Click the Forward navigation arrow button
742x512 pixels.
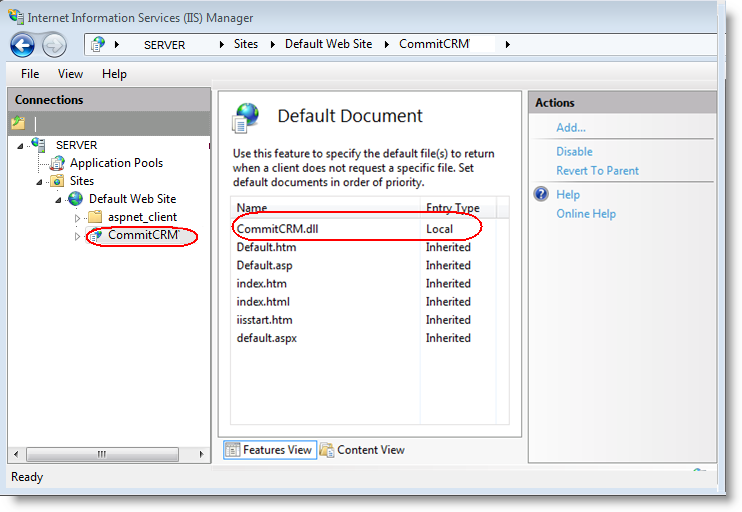pos(53,45)
